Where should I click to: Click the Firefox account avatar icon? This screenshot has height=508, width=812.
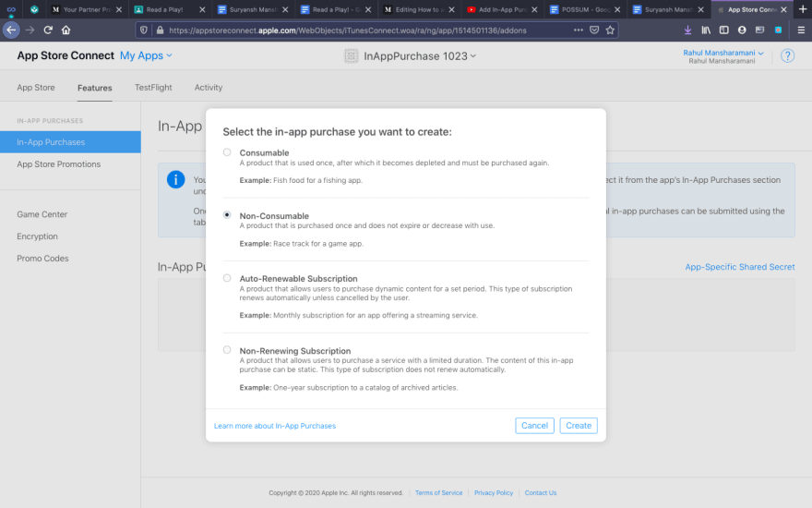click(742, 30)
